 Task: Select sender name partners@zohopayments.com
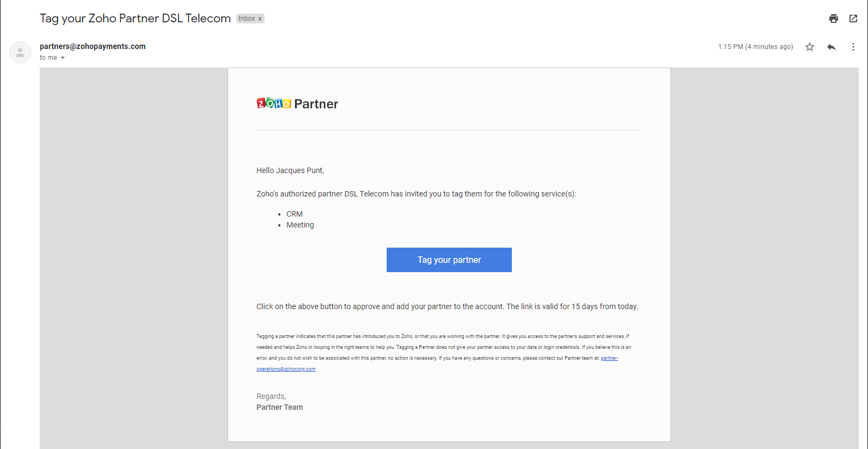pyautogui.click(x=93, y=46)
